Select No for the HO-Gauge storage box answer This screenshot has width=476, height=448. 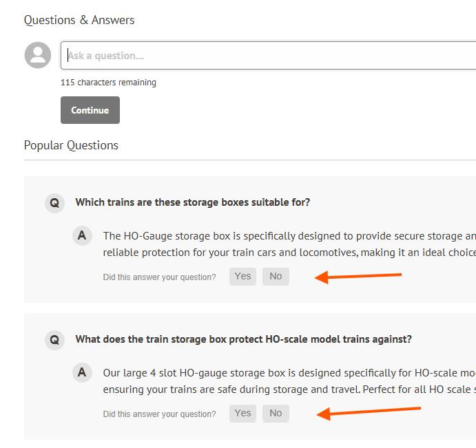click(276, 277)
